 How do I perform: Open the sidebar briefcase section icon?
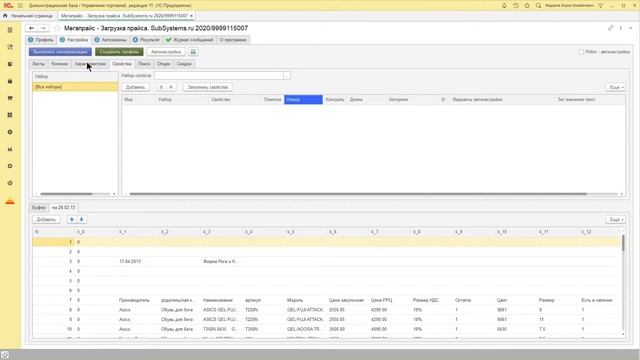[10, 81]
